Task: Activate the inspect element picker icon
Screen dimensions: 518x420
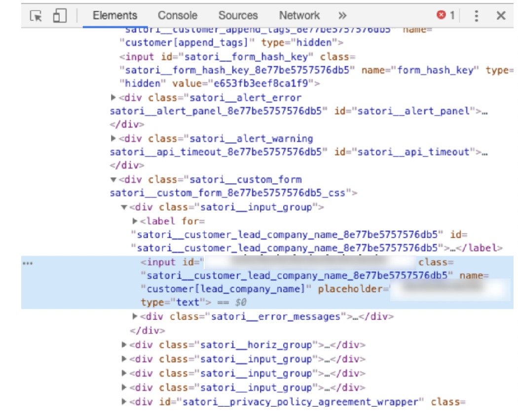Action: [36, 16]
